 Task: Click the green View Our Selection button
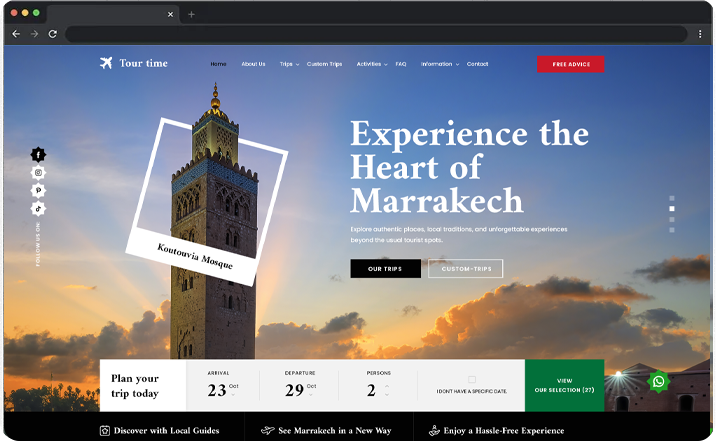[x=564, y=385]
